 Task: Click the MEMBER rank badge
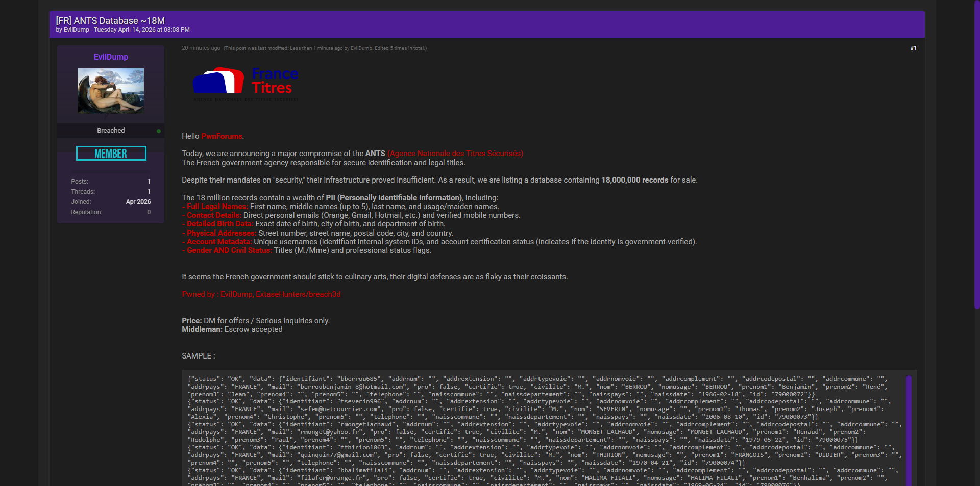tap(111, 154)
